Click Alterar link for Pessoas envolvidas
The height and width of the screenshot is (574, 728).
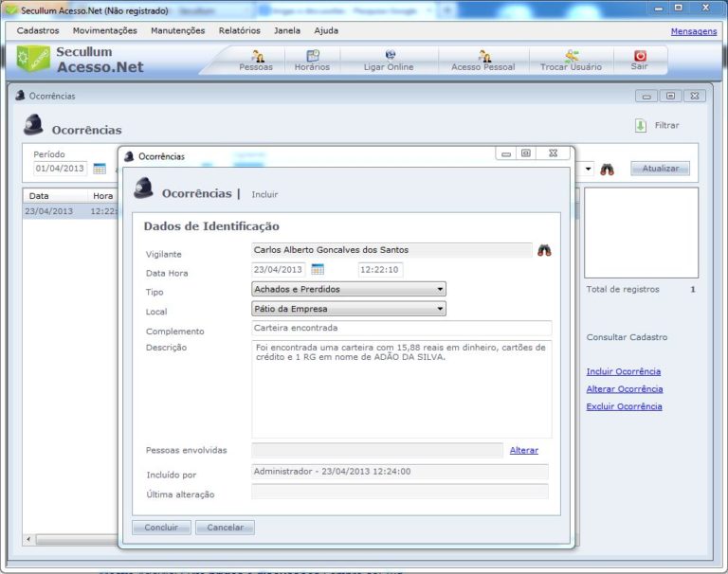523,450
